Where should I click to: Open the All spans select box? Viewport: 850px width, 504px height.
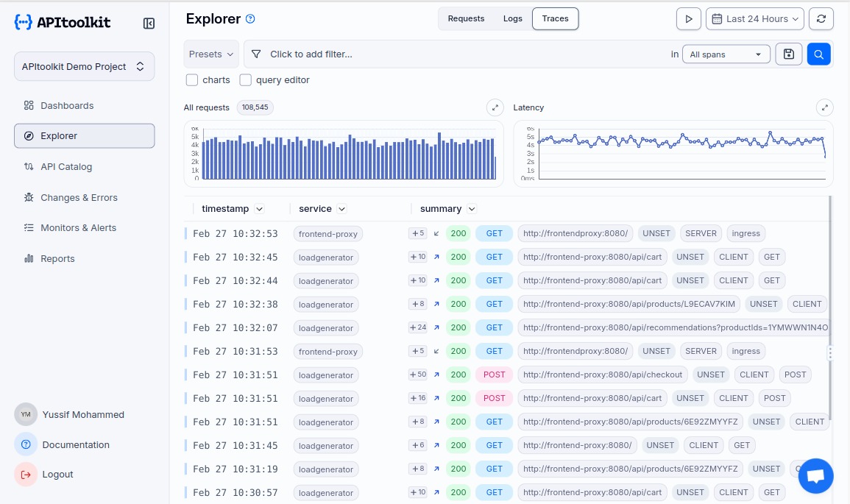726,54
